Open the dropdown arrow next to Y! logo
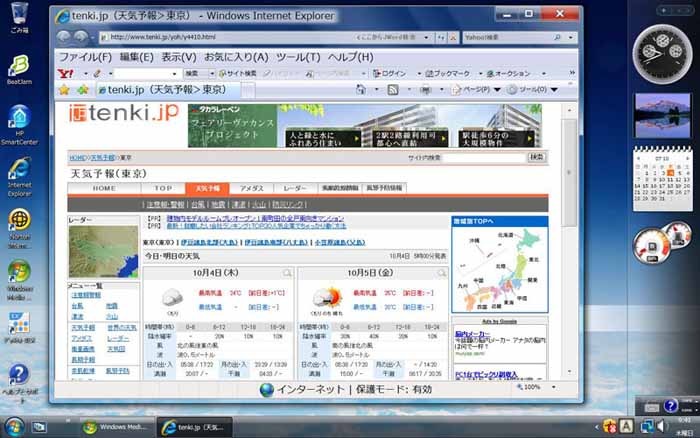 click(x=85, y=74)
